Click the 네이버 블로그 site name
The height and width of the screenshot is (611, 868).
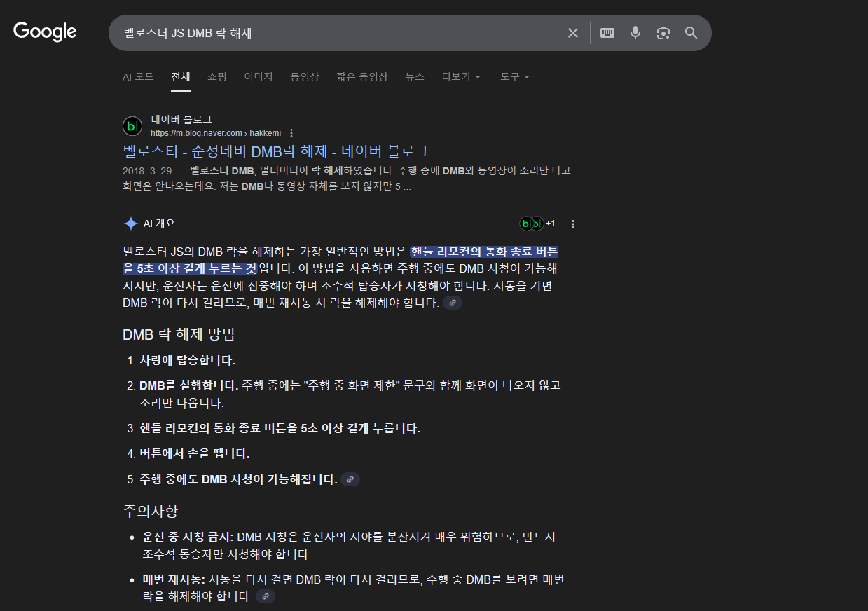pos(181,119)
